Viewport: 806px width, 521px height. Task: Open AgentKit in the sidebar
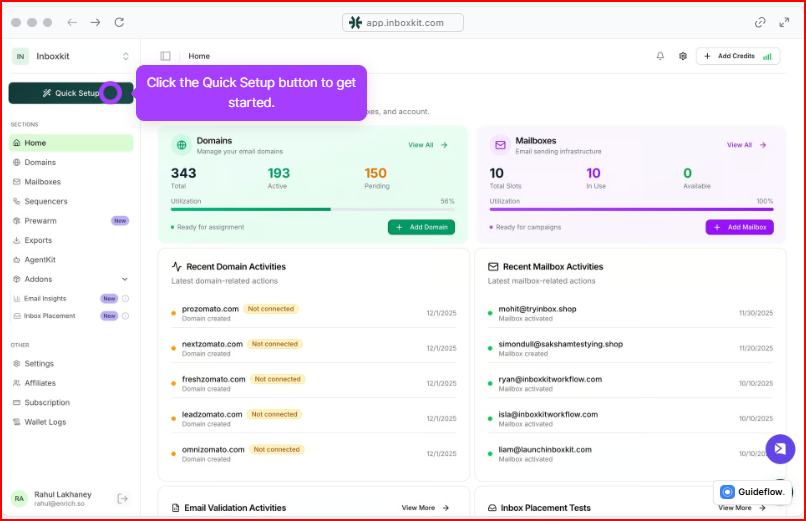[71, 260]
